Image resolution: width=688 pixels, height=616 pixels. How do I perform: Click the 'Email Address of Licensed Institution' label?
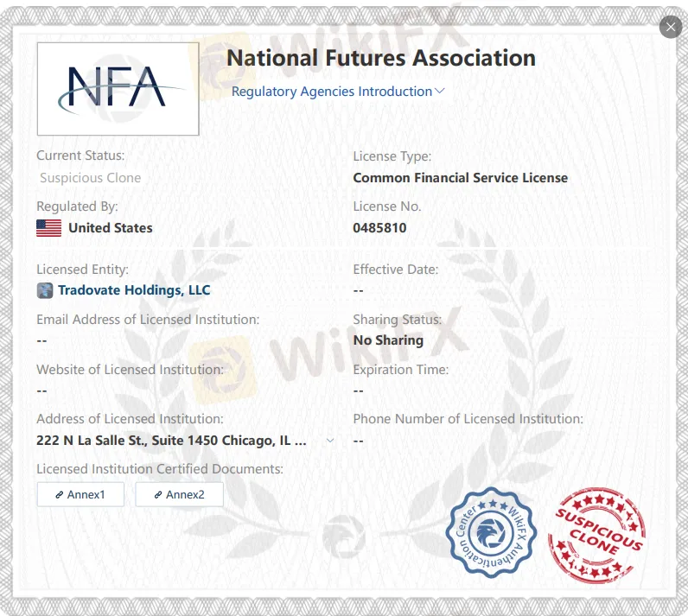point(148,320)
